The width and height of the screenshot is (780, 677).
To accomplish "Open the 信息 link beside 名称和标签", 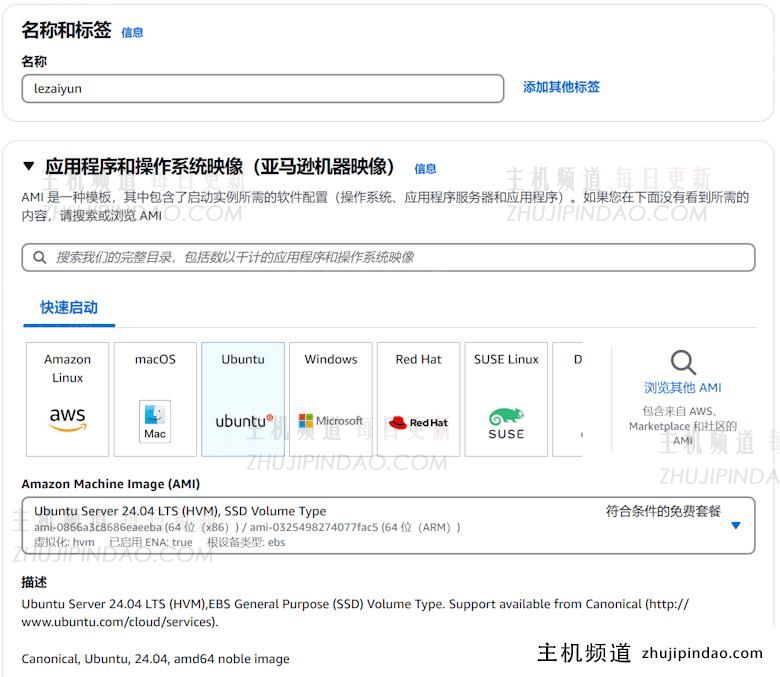I will click(x=132, y=32).
